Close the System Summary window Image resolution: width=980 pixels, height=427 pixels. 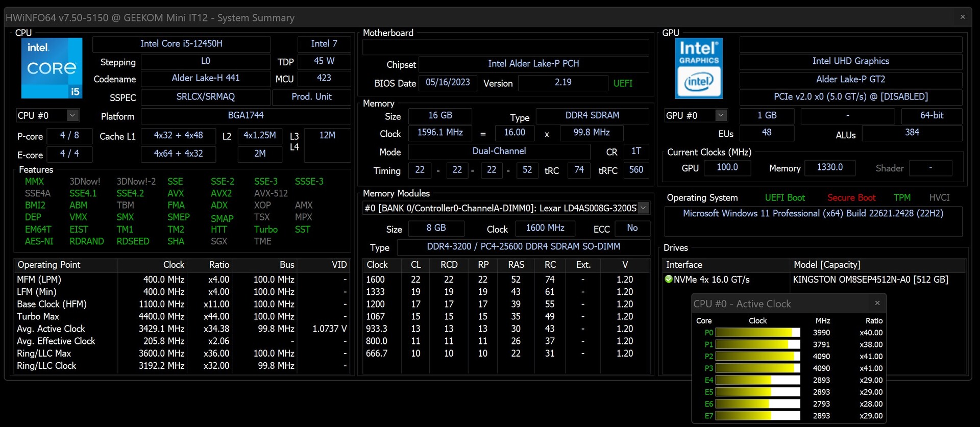coord(963,17)
